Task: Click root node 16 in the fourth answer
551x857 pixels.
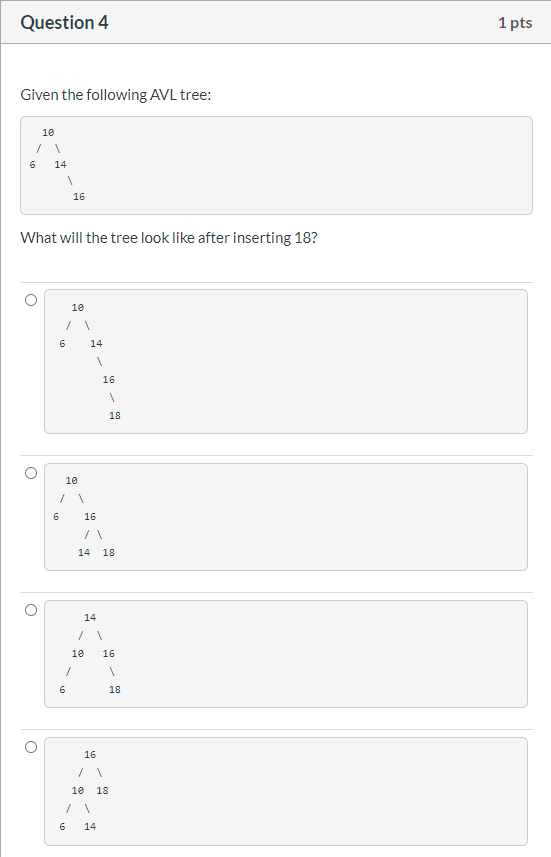Action: pos(90,755)
